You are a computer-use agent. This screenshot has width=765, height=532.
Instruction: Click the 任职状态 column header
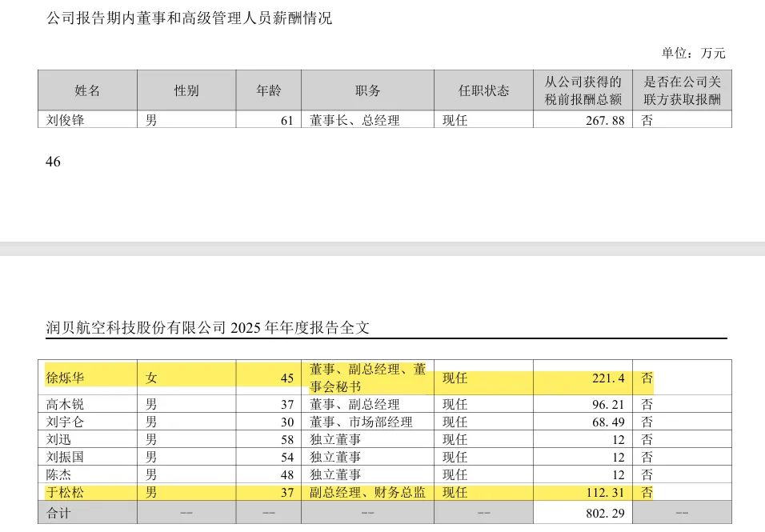[483, 90]
